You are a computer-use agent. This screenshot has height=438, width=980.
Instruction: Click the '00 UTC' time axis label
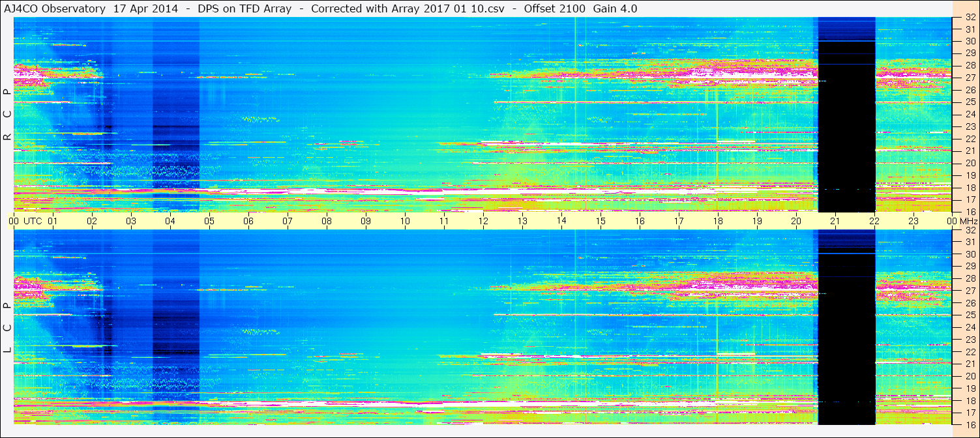pyautogui.click(x=25, y=221)
